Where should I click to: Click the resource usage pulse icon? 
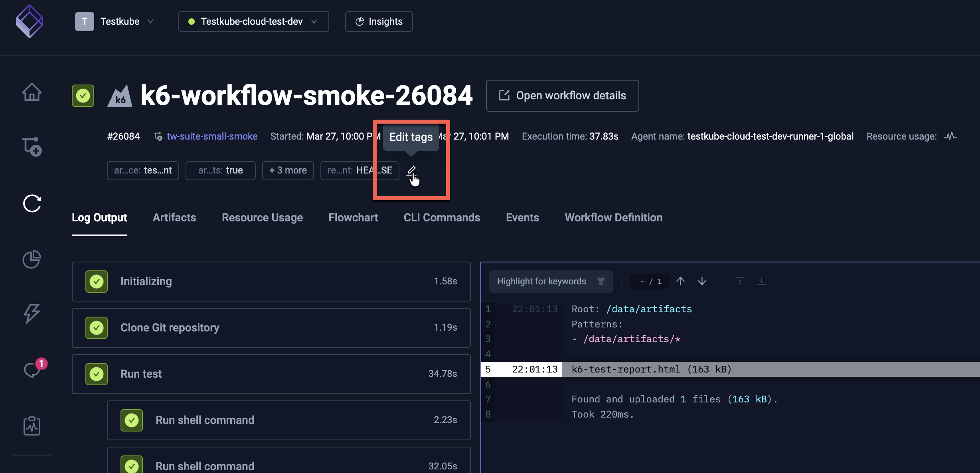pos(950,136)
